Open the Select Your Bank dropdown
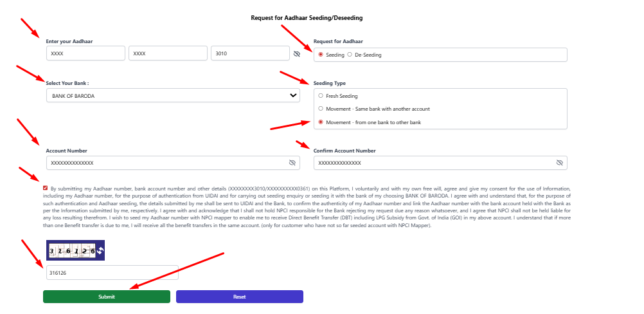 [x=173, y=96]
